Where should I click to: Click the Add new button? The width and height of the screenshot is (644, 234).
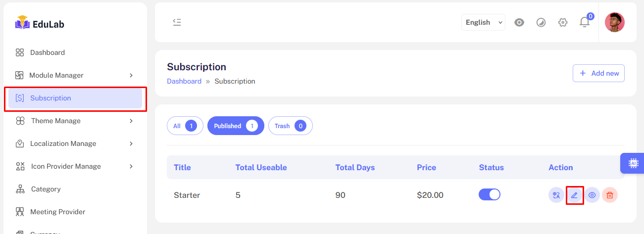598,73
